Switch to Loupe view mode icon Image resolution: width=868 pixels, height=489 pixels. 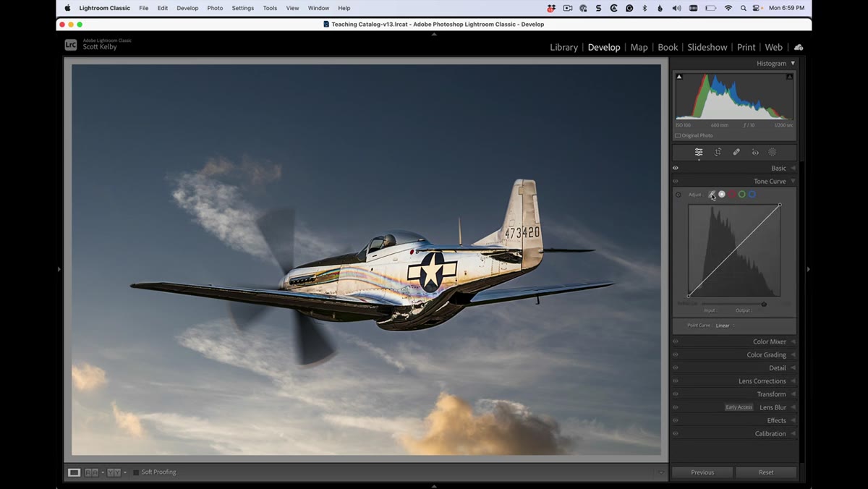[75, 472]
